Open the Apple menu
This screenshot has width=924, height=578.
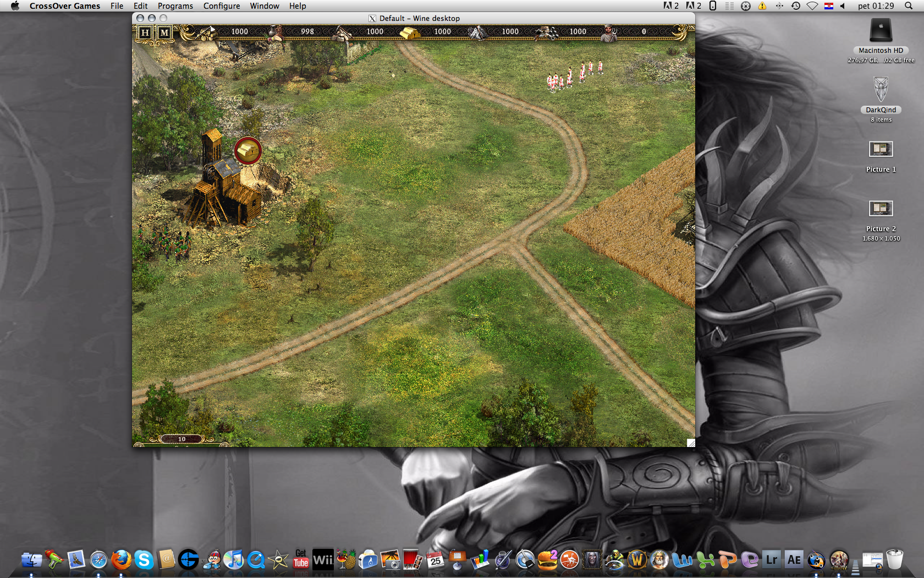[x=15, y=6]
